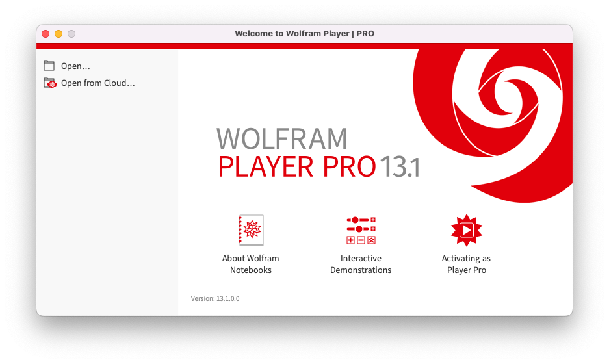Click the folder icon beside Open…

tap(49, 66)
